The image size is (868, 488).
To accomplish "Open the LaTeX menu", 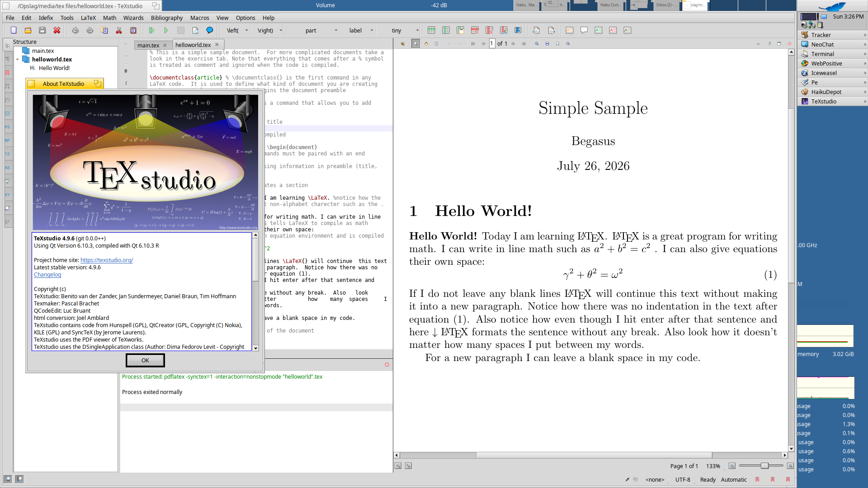I will point(88,18).
